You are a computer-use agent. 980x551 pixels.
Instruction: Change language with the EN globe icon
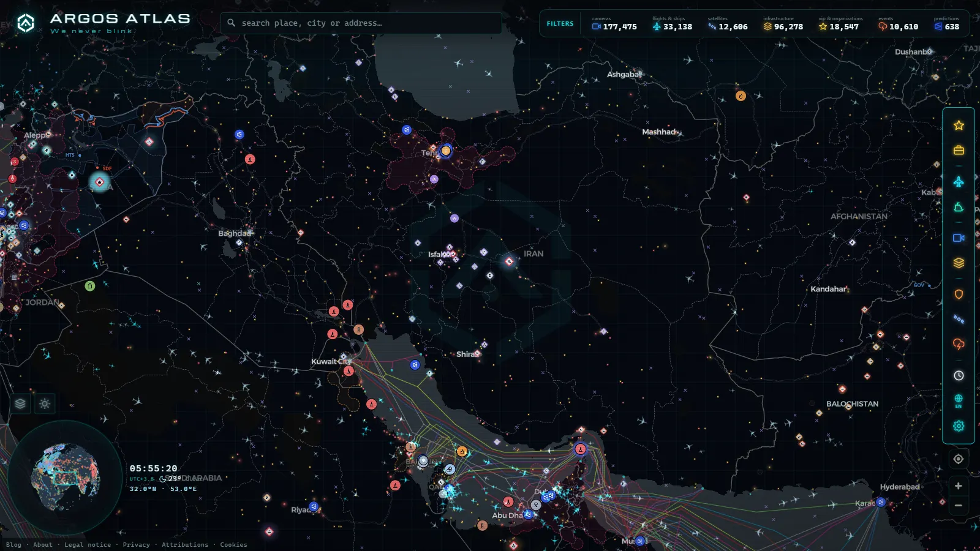pos(959,401)
